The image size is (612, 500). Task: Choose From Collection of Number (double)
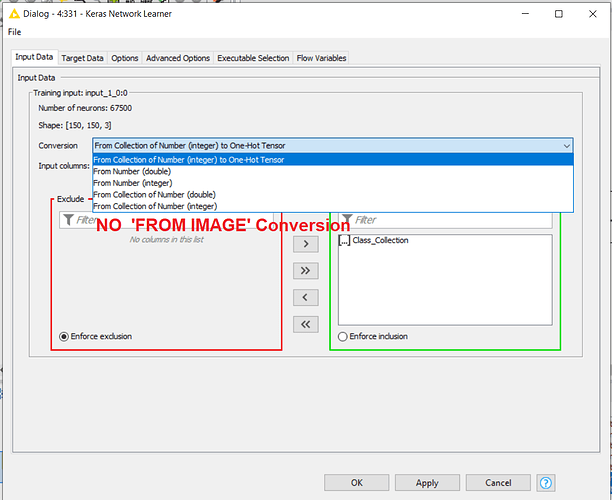pos(333,195)
